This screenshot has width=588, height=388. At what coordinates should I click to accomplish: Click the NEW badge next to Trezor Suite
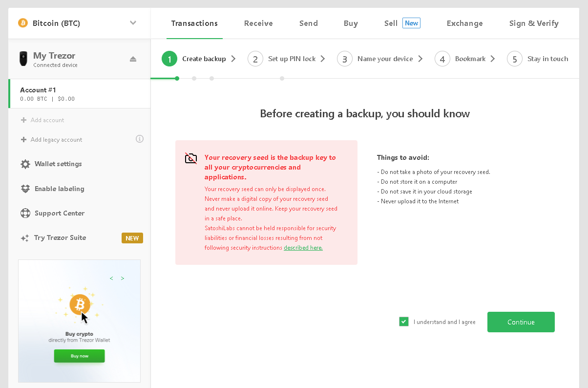point(132,238)
